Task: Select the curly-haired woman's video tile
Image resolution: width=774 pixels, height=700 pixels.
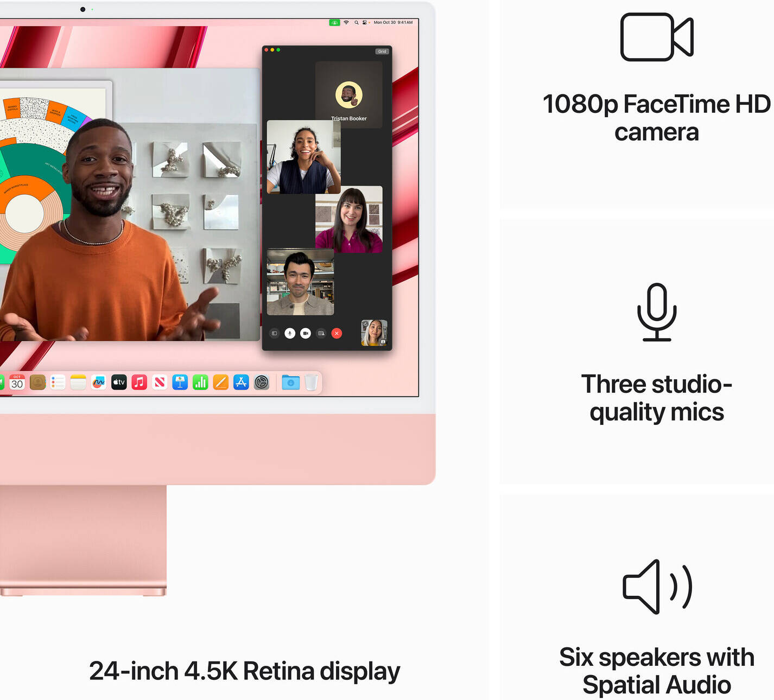Action: (x=303, y=157)
